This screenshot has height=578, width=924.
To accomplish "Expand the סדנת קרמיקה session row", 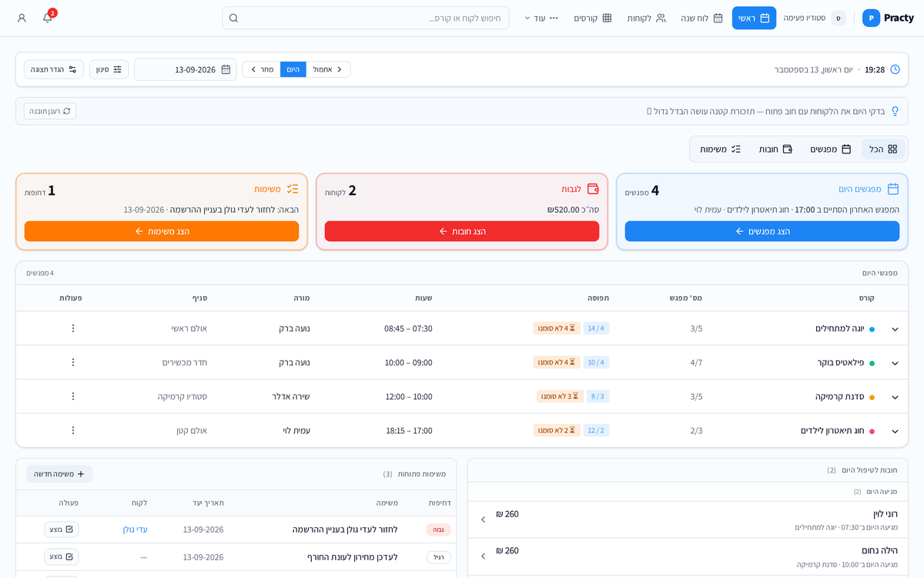I will pos(895,397).
